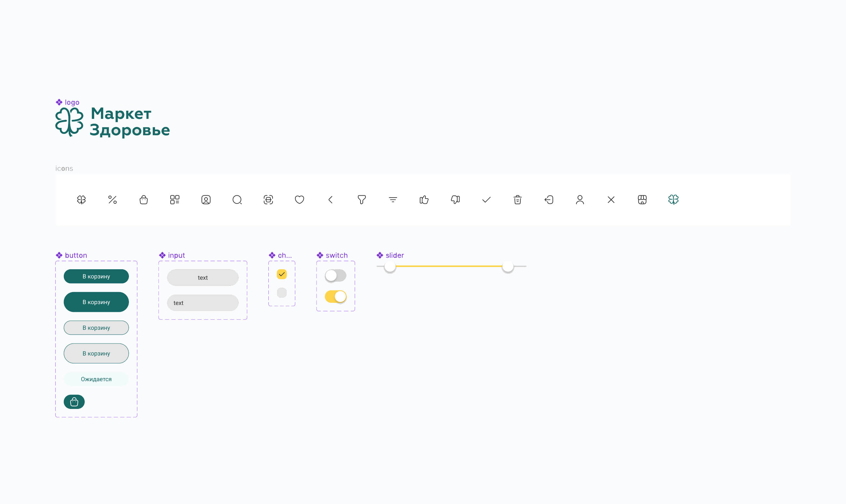Turn on the gray off switch
This screenshot has width=846, height=504.
335,275
